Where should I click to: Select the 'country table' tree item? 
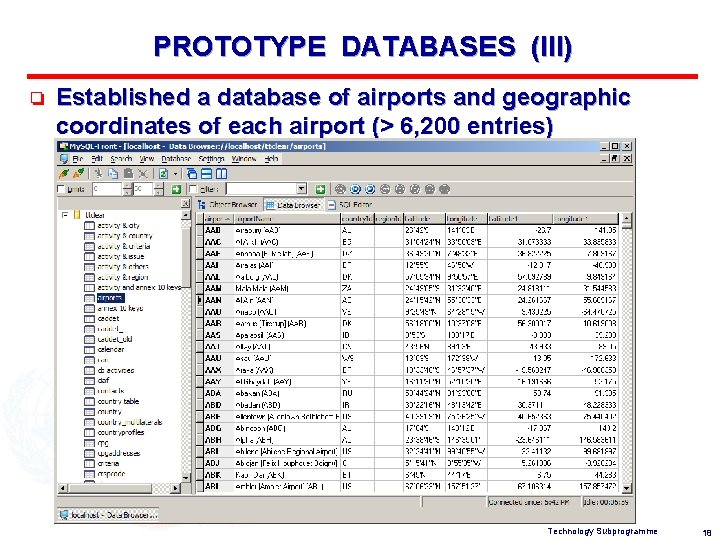(x=118, y=401)
